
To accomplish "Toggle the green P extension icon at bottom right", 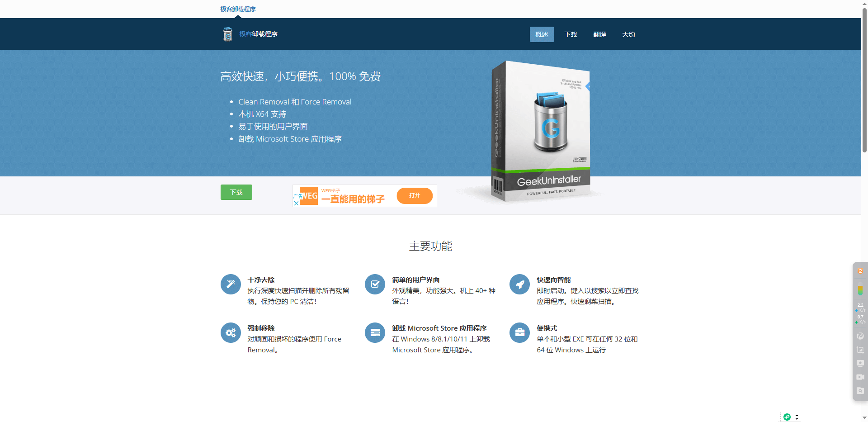I will (x=788, y=417).
